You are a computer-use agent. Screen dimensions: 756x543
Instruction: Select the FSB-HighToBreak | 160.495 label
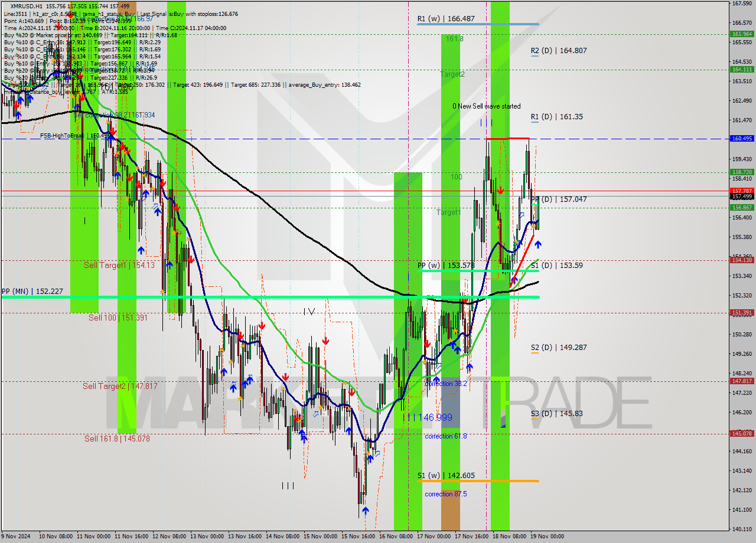(x=75, y=136)
